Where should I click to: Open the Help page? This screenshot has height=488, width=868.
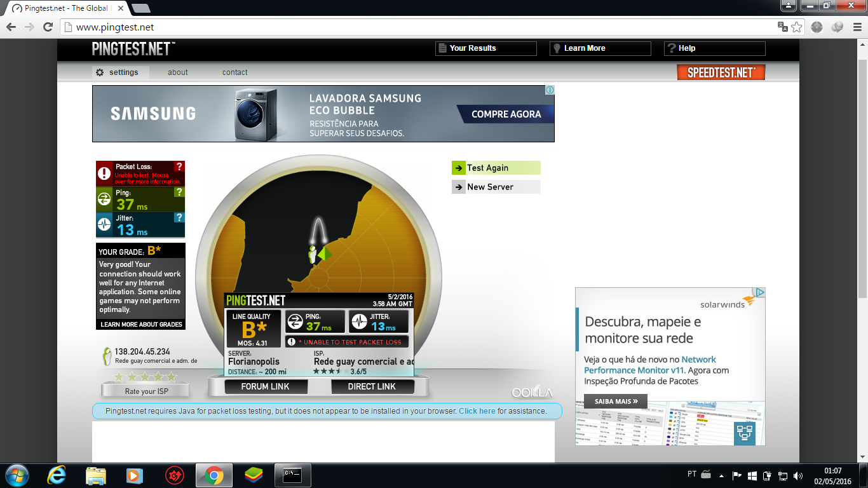point(715,48)
